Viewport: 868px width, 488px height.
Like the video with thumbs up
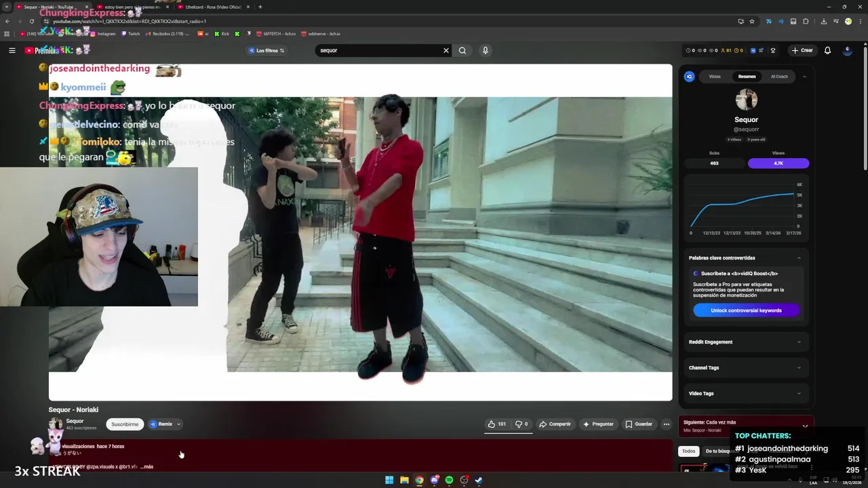pos(496,424)
